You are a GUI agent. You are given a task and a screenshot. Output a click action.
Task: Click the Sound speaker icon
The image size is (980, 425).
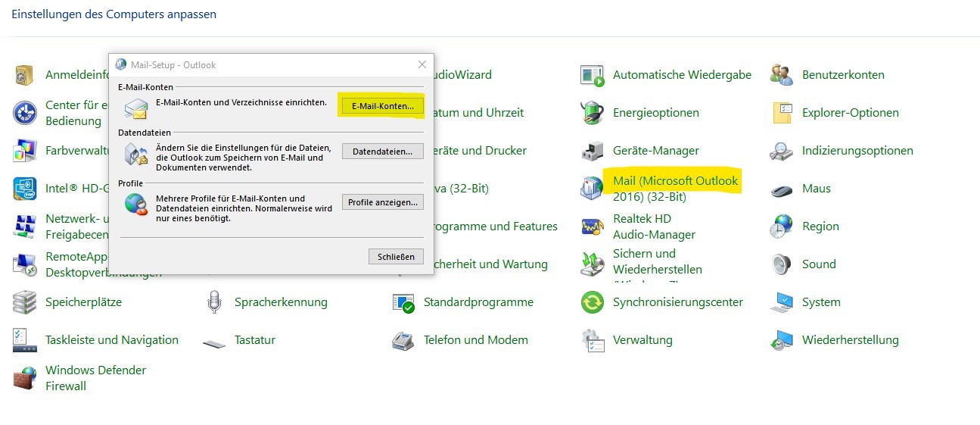click(782, 264)
